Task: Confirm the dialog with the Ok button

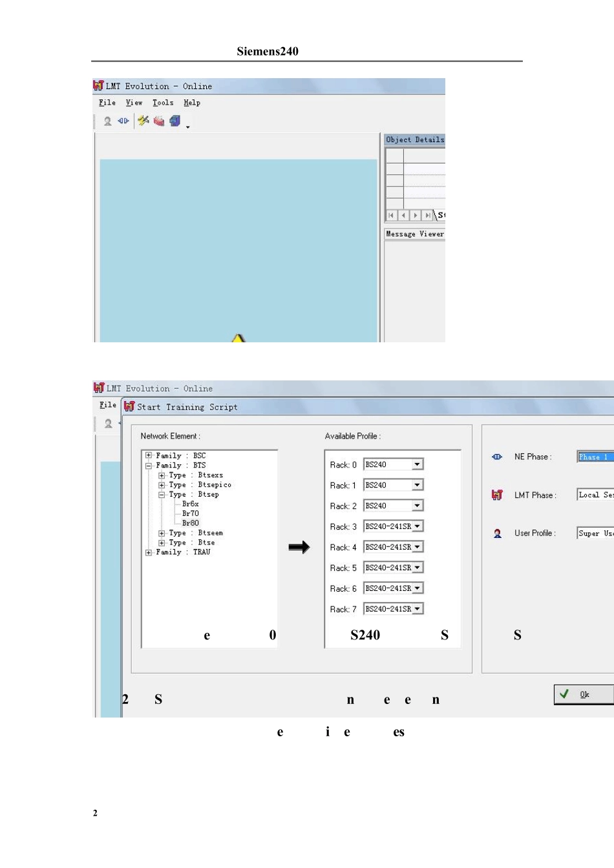Action: coord(584,694)
